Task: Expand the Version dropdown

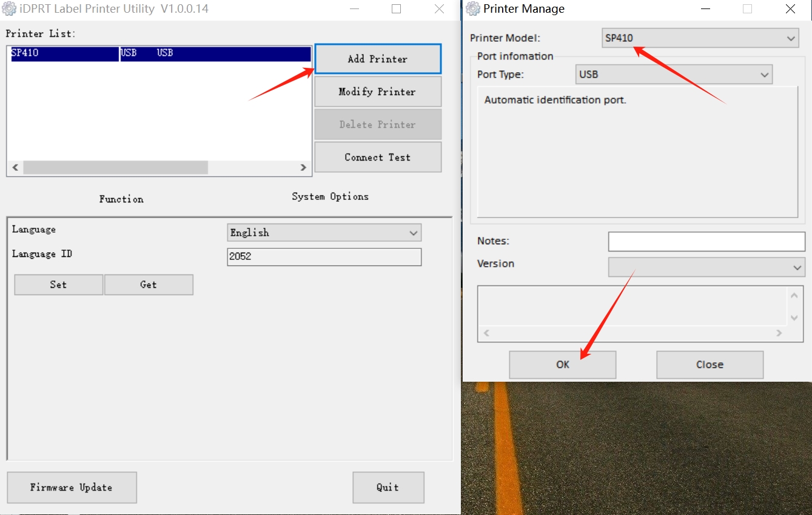Action: click(x=706, y=267)
